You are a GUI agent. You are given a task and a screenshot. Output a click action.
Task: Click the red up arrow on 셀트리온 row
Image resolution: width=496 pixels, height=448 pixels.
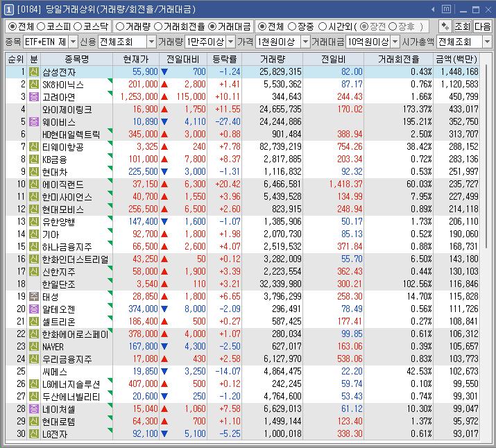click(164, 322)
